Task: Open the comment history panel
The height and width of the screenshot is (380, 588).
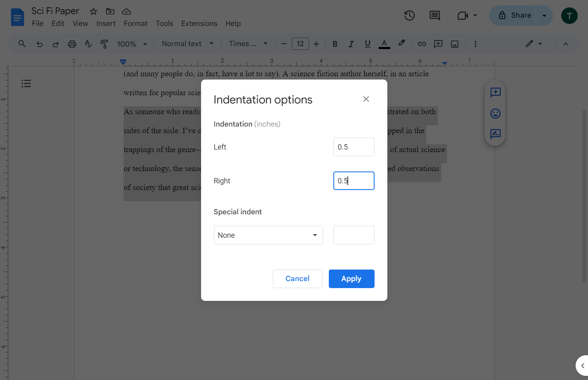Action: point(435,16)
